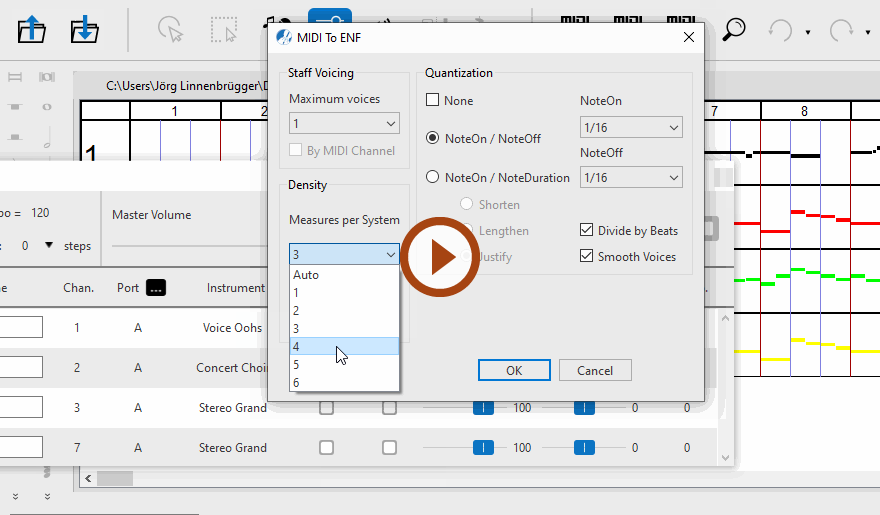
Task: Open the magnifier zoom tool
Action: (x=734, y=29)
